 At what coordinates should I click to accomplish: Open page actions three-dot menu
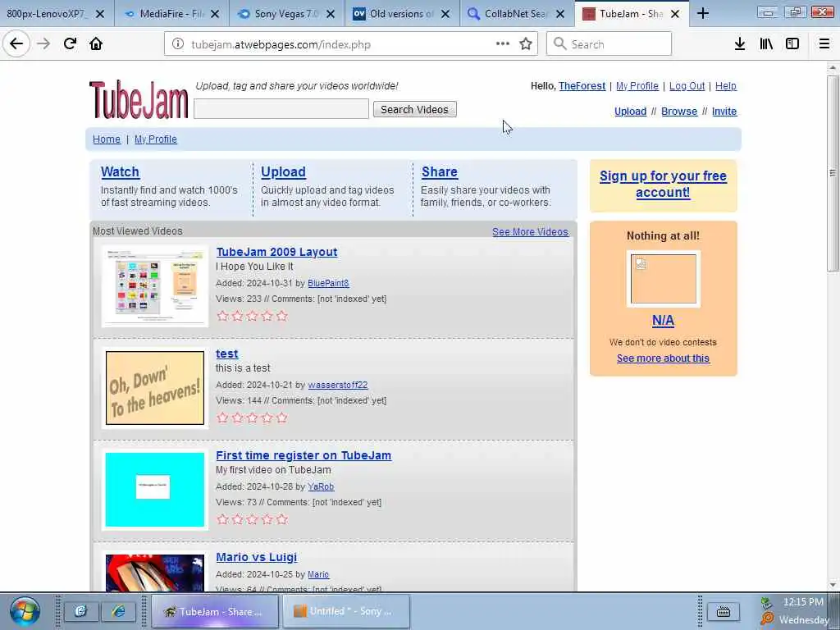coord(503,44)
